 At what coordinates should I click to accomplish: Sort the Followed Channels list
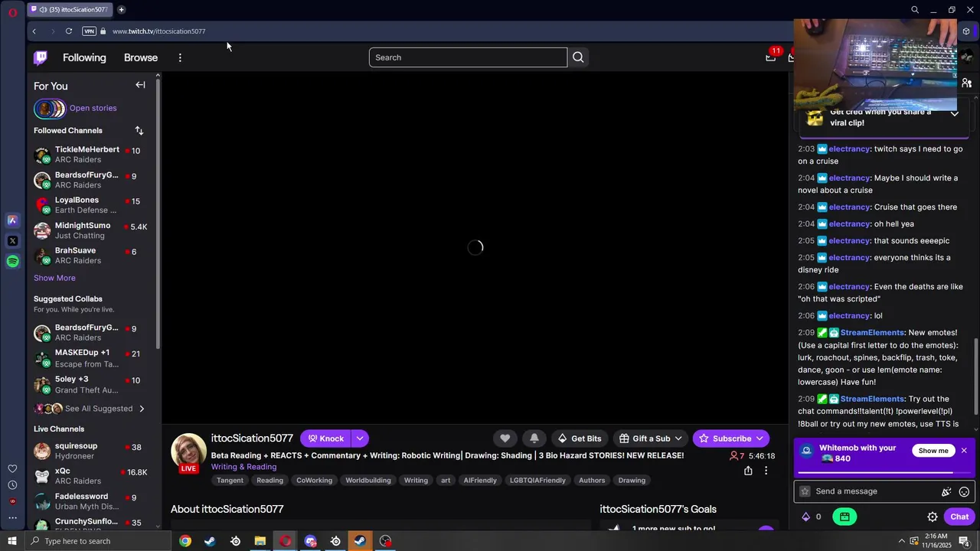[x=139, y=131]
